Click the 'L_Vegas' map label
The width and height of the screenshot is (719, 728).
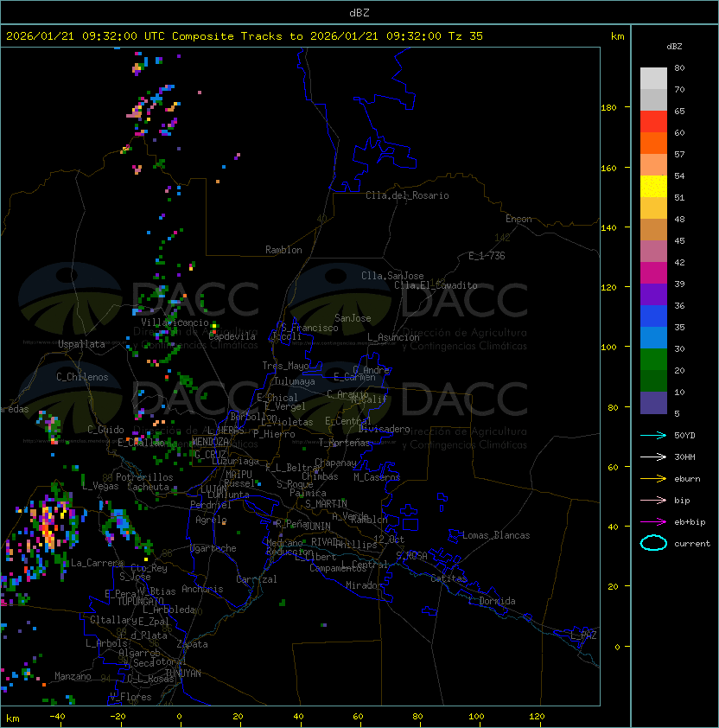click(x=100, y=486)
